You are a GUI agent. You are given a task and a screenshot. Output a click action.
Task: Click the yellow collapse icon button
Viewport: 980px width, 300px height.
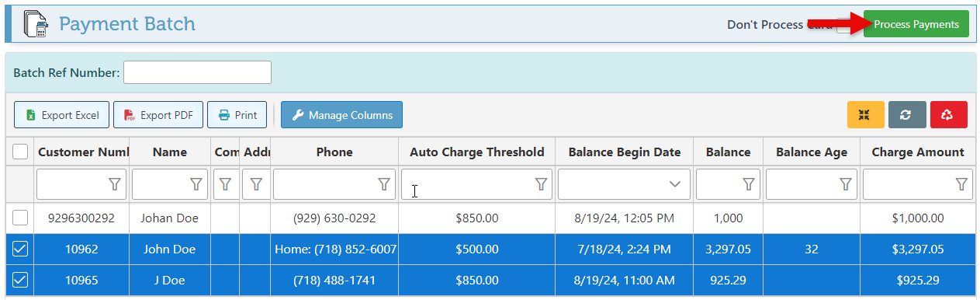865,115
